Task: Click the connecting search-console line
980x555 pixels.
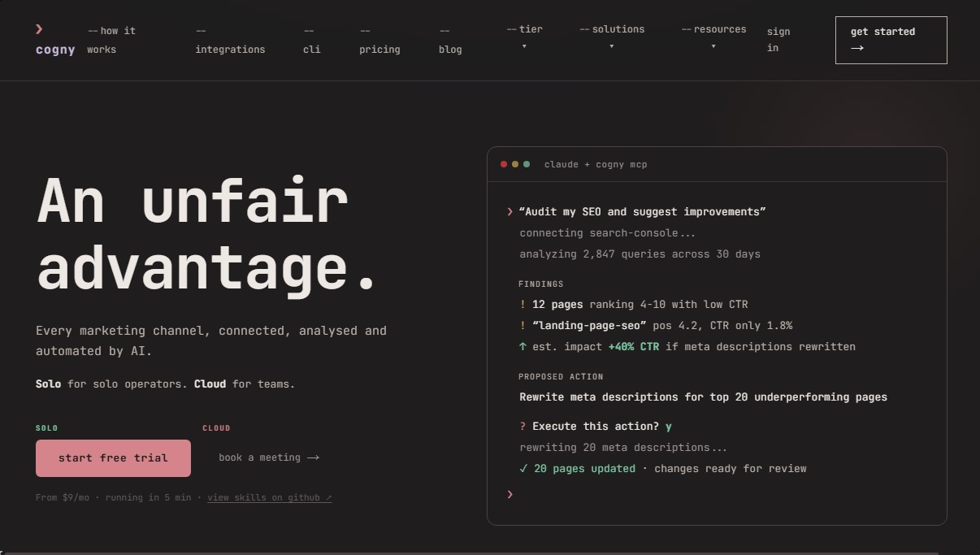Action: pos(608,233)
